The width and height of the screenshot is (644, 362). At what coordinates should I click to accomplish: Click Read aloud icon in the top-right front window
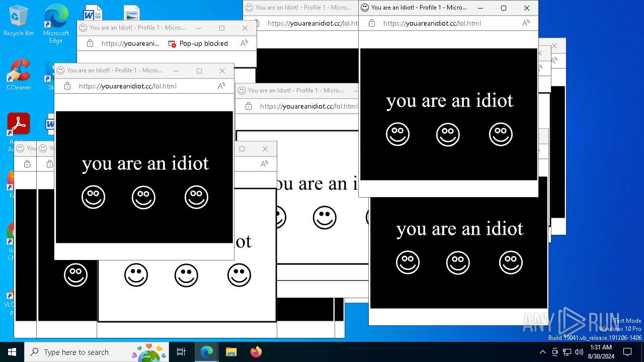point(526,23)
